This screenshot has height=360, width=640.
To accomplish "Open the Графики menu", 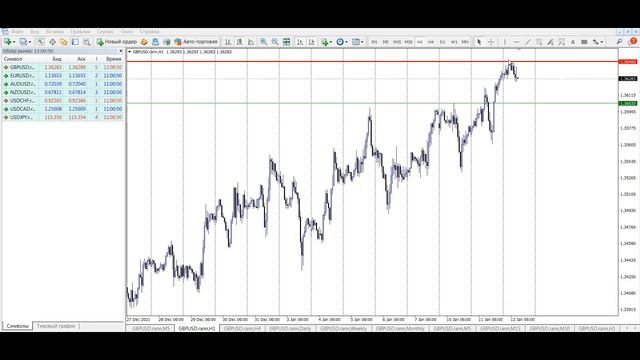I will pos(80,31).
